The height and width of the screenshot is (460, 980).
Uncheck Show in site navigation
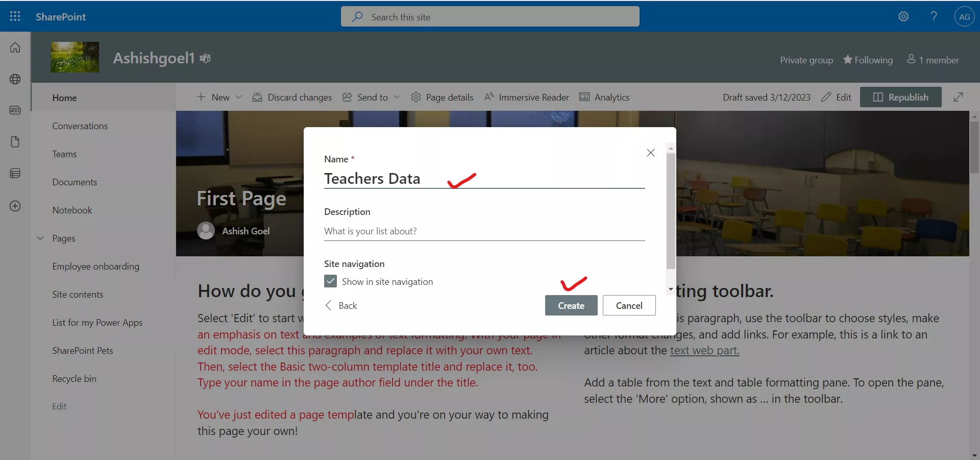[330, 281]
